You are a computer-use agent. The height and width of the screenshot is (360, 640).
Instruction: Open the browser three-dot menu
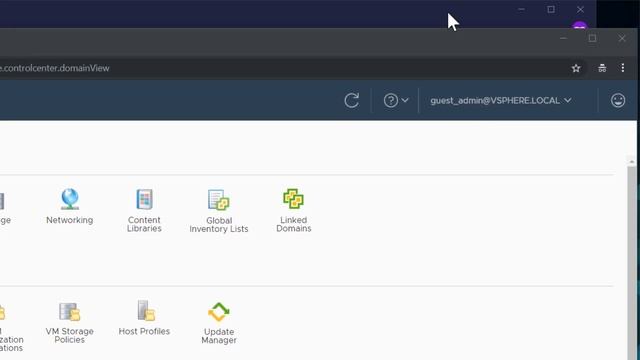(x=622, y=68)
